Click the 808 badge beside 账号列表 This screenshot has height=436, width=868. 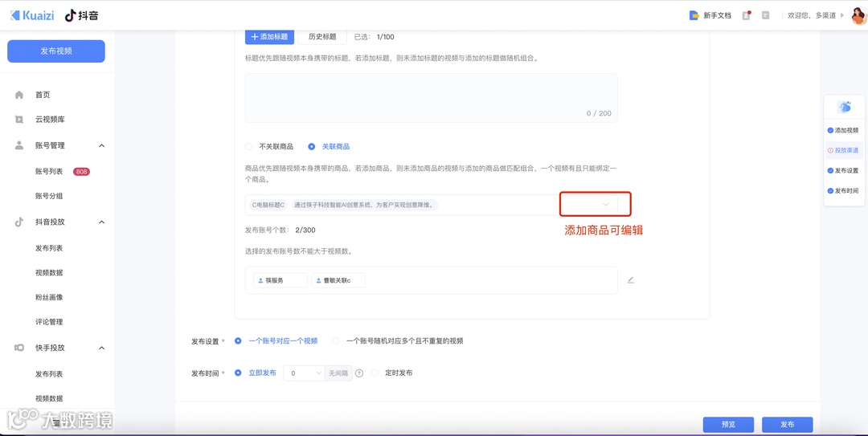coord(81,172)
